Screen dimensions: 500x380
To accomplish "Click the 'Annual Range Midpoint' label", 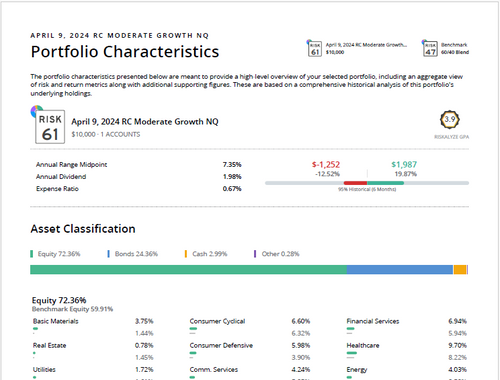I will coord(72,165).
